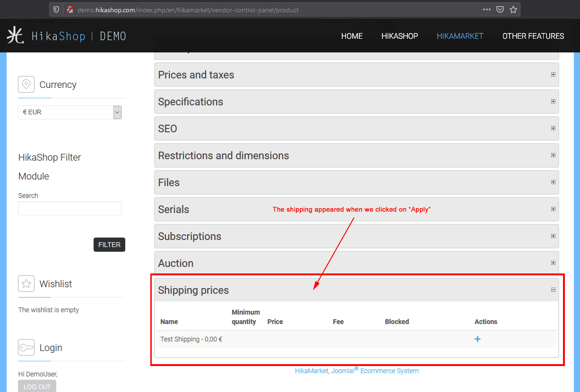The height and width of the screenshot is (392, 580).
Task: Expand the Specifications section
Action: tap(553, 102)
